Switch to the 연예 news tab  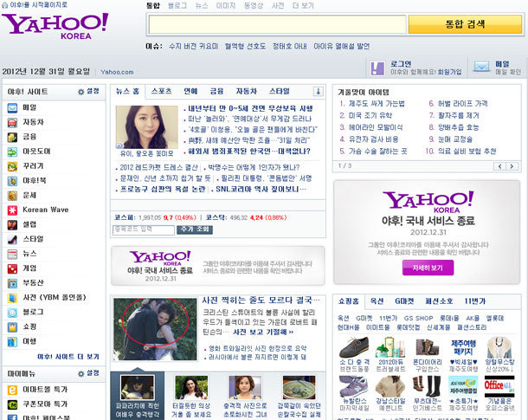[x=190, y=91]
